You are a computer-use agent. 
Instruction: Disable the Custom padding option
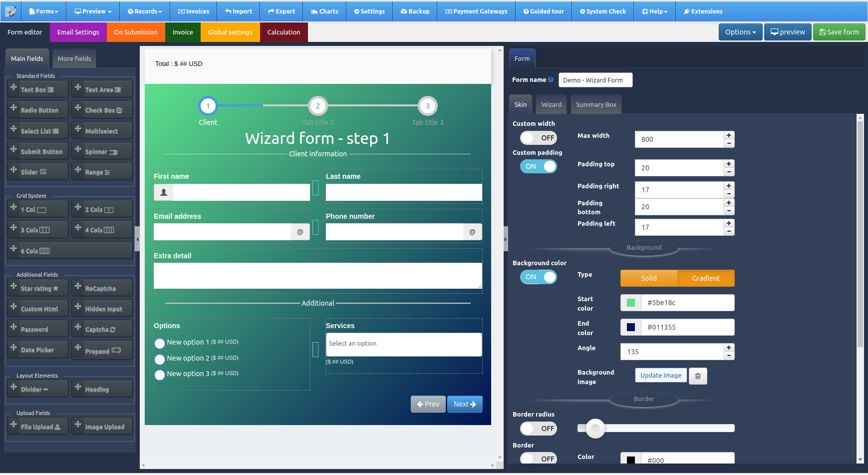[x=538, y=166]
